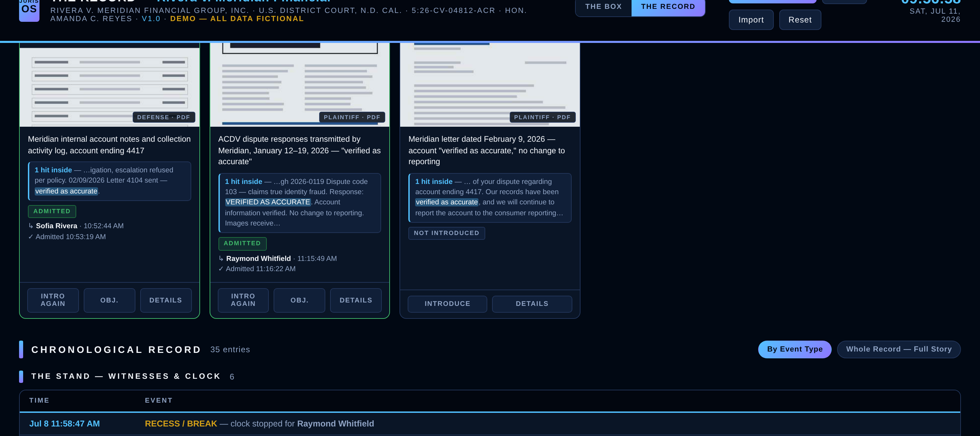
Task: Click INTRODUCE on Meridian letter card
Action: (x=447, y=304)
